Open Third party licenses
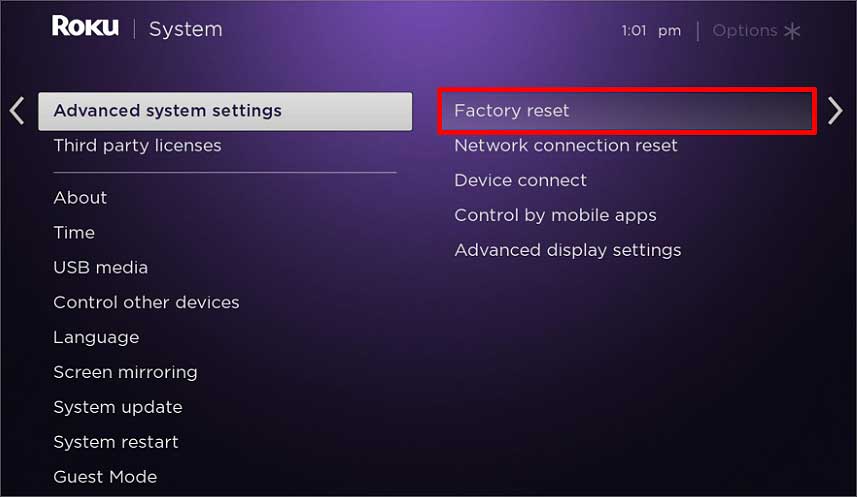 point(137,146)
